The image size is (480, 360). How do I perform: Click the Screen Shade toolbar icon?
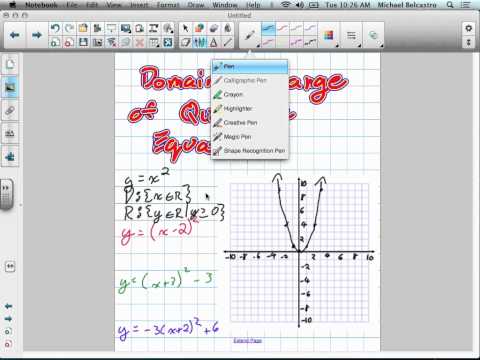click(x=111, y=28)
